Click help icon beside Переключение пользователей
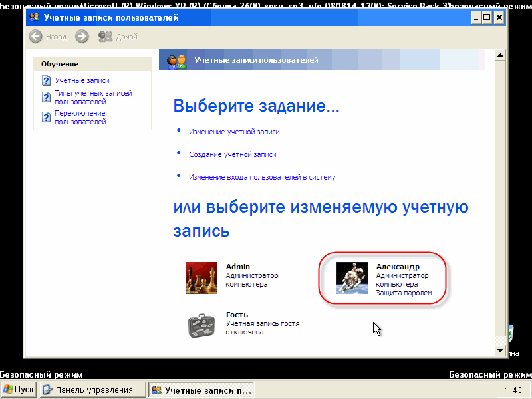This screenshot has height=399, width=532. coord(46,118)
